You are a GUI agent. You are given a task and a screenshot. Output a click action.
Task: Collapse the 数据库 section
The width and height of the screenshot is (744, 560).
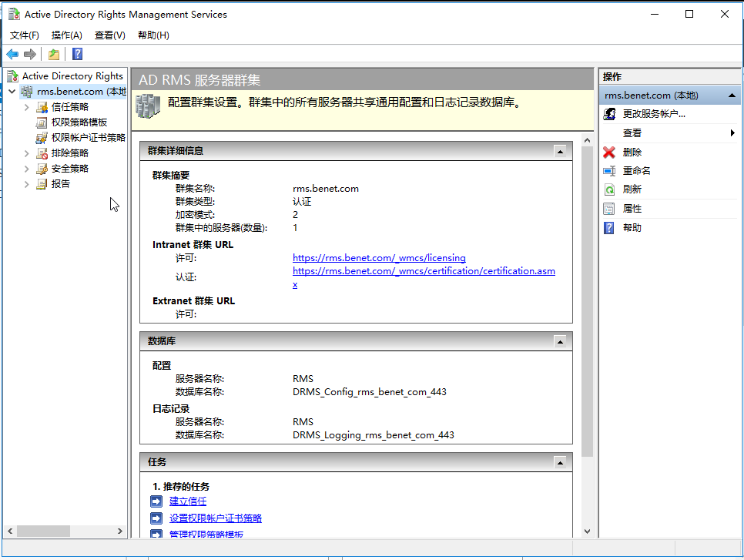tap(561, 342)
